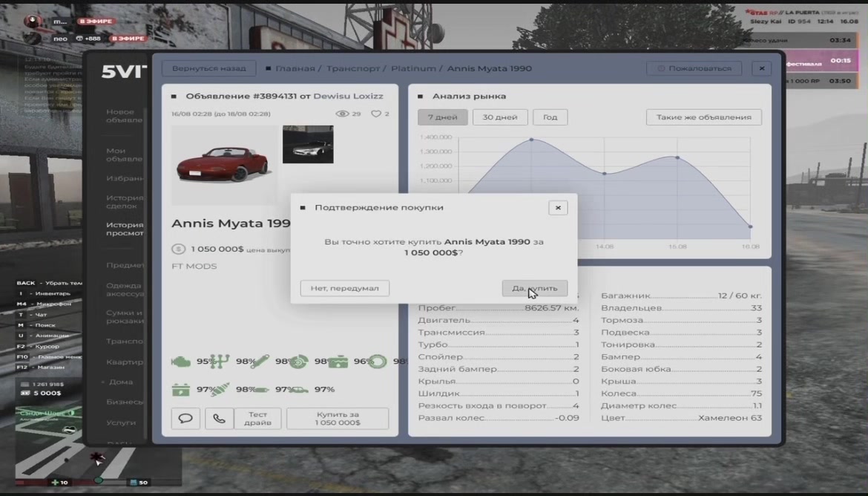Click the gearbox condition icon

pos(220,362)
